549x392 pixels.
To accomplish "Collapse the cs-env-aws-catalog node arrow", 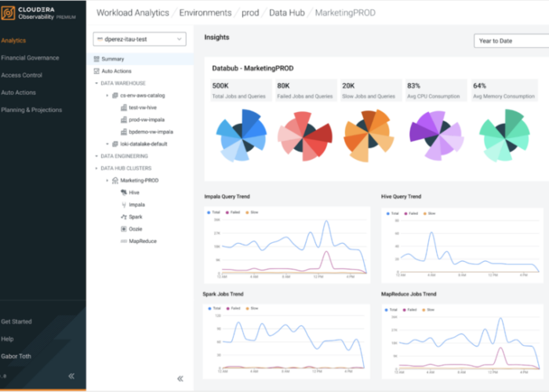I will [107, 95].
